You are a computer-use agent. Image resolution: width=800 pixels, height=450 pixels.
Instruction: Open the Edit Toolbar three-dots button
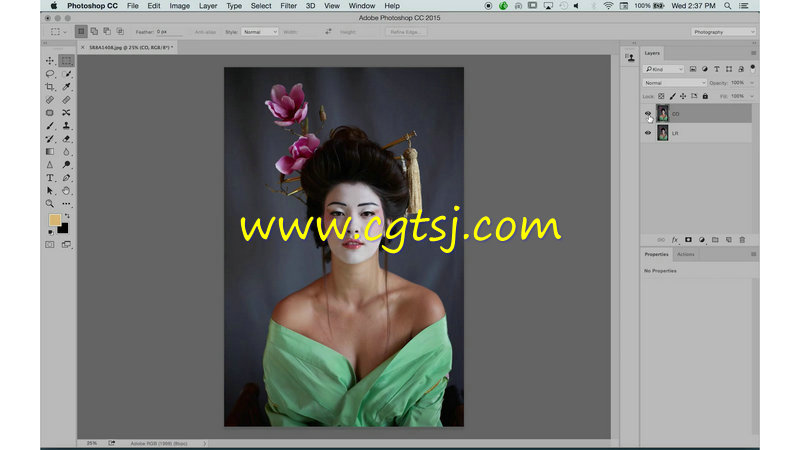(66, 204)
